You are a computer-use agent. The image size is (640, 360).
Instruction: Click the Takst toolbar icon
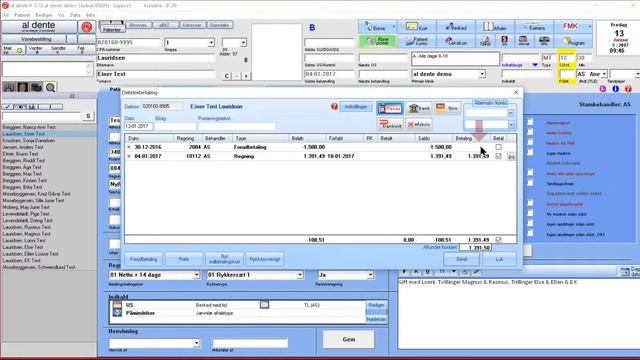pos(485,41)
